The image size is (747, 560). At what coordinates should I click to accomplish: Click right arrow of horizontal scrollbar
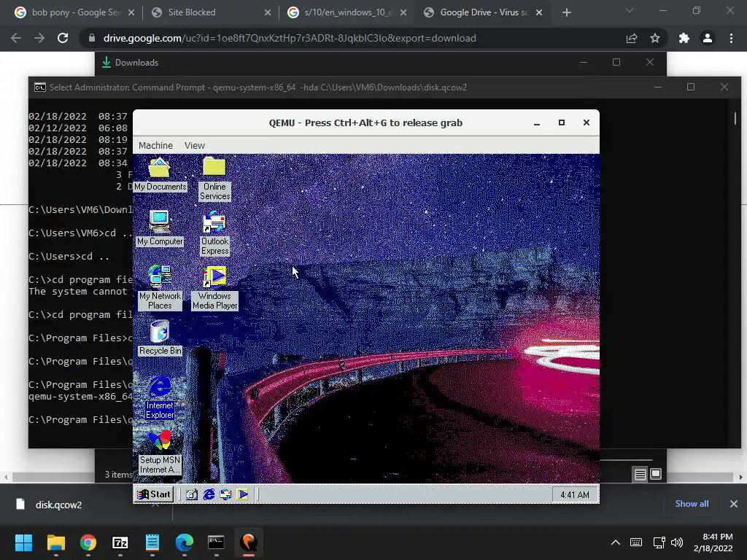[740, 477]
